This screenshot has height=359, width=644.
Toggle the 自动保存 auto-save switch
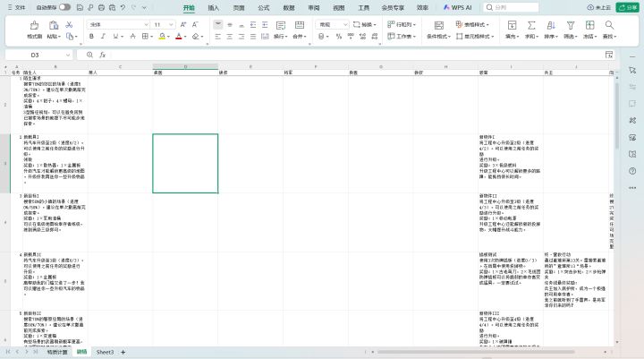click(64, 7)
